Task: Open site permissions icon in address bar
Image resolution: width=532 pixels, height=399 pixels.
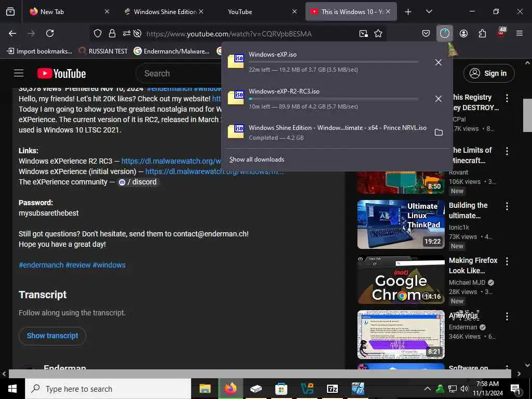Action: pos(127,33)
